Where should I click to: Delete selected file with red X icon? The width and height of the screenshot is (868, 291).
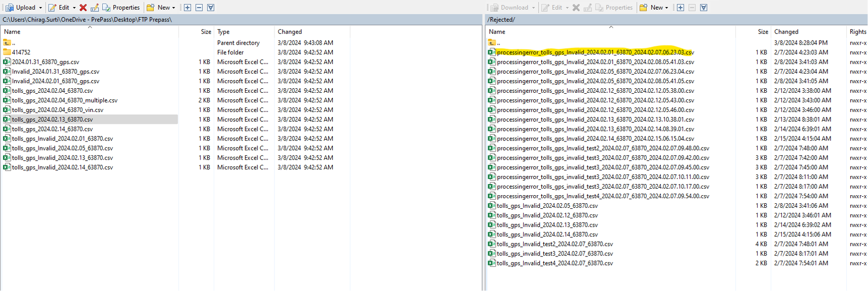83,8
